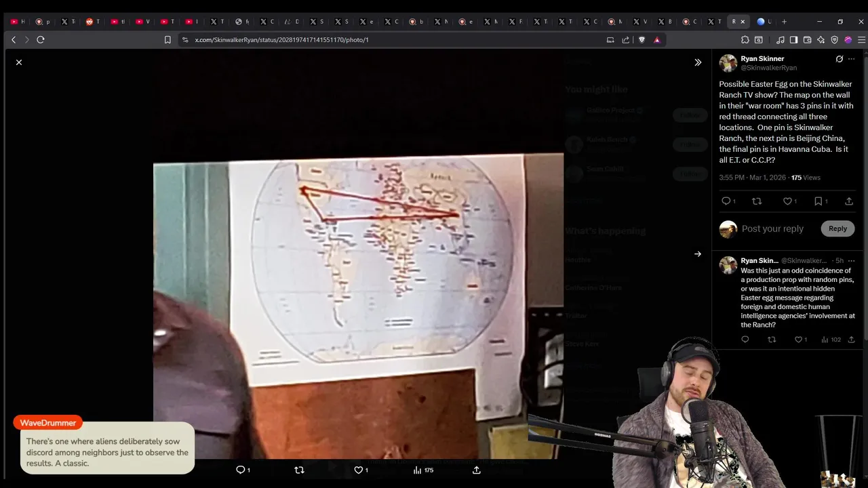
Task: Open the 3:55 PM Mar 1, 2026 timestamp
Action: (752, 178)
